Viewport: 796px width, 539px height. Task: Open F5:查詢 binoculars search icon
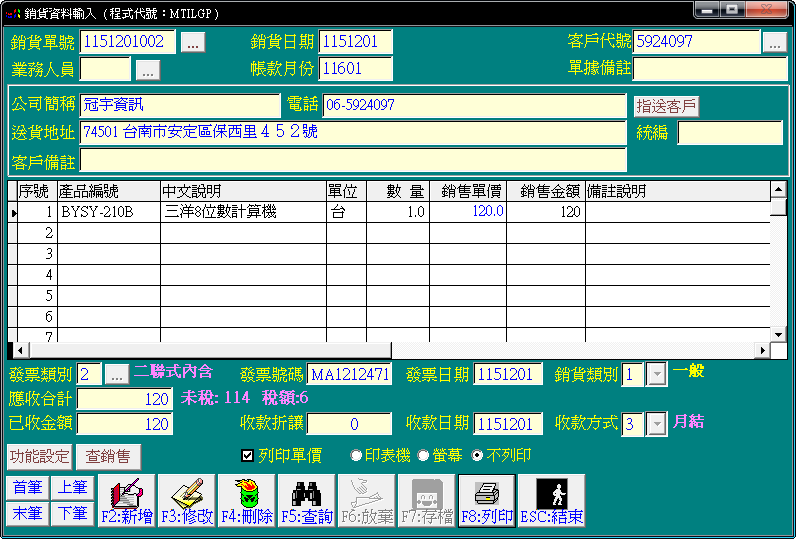(x=307, y=500)
